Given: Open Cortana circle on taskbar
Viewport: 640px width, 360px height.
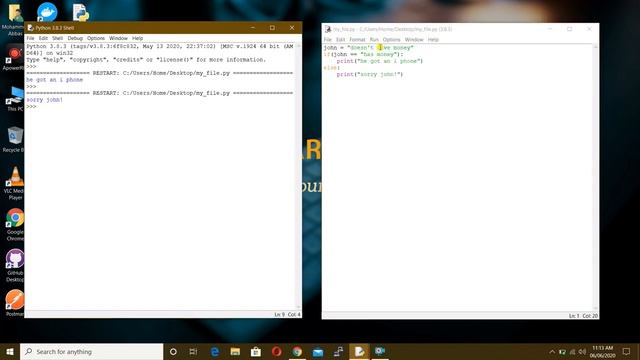Looking at the screenshot, I should click(x=173, y=351).
